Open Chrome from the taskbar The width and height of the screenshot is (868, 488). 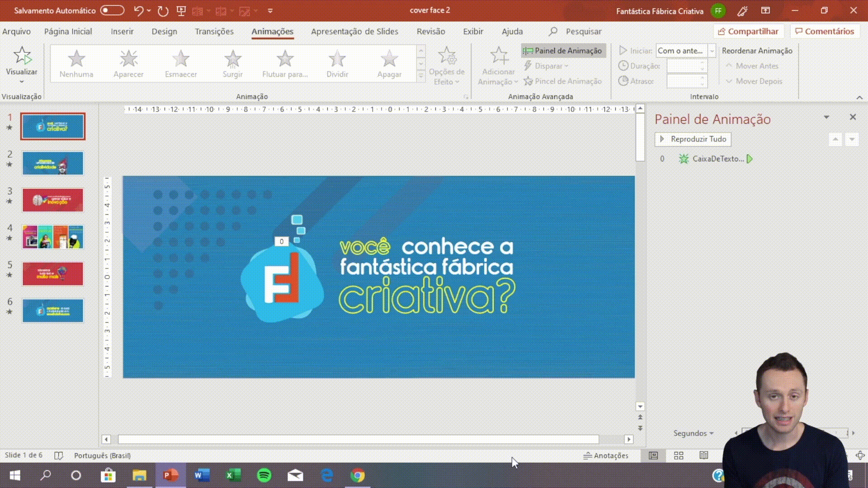pos(358,475)
